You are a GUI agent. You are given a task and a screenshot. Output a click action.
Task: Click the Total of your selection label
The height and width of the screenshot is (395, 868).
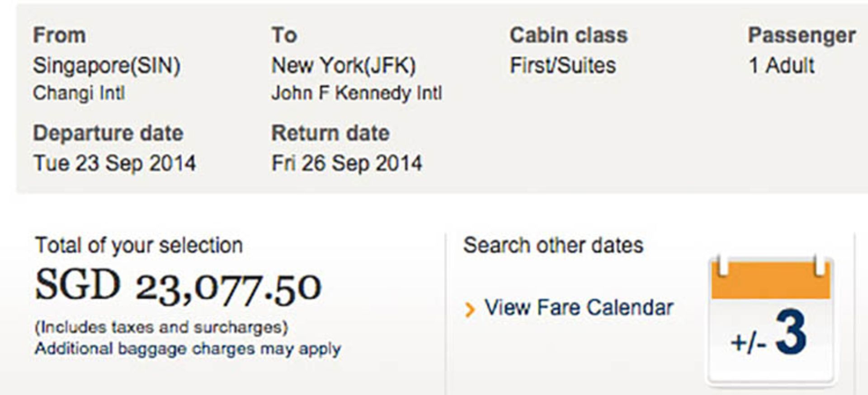(x=139, y=246)
